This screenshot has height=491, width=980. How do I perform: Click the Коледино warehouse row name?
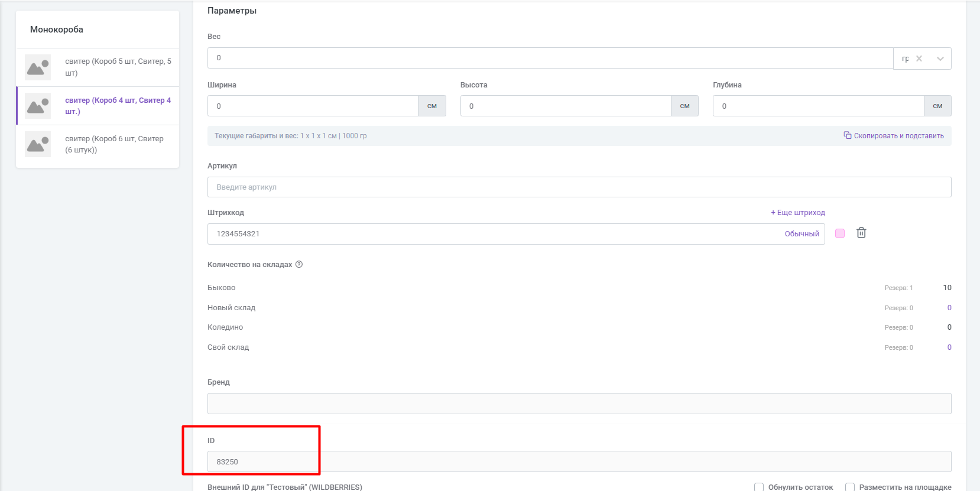225,327
